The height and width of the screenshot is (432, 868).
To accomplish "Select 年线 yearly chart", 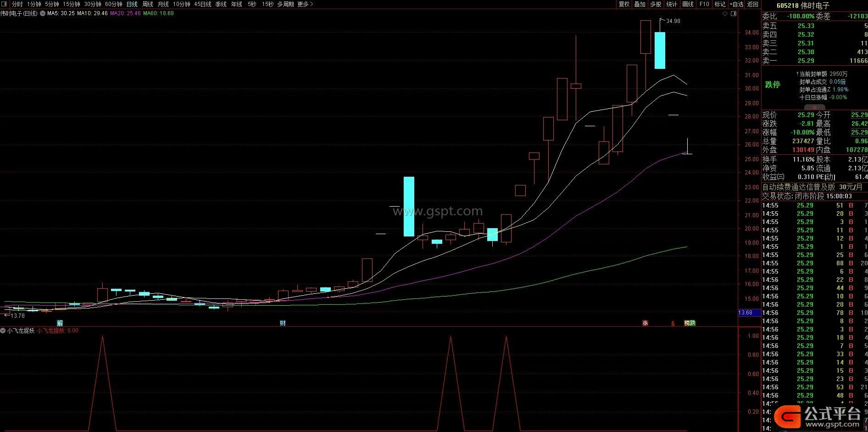I will [x=236, y=4].
